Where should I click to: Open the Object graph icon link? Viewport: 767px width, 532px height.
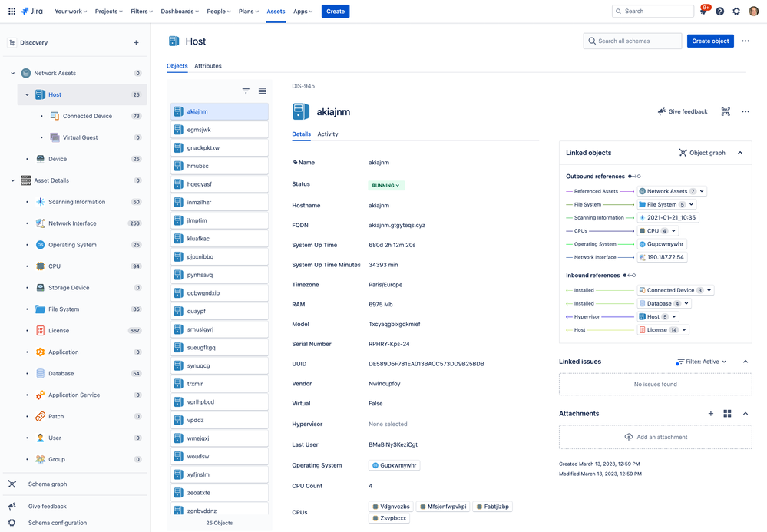pyautogui.click(x=702, y=153)
